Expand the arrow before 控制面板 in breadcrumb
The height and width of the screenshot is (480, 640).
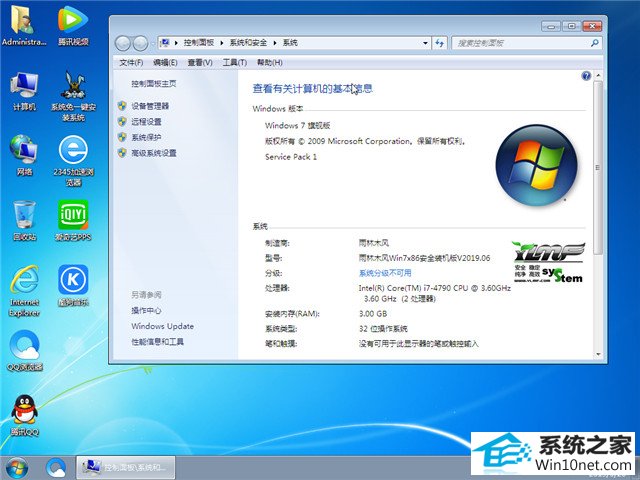(176, 43)
